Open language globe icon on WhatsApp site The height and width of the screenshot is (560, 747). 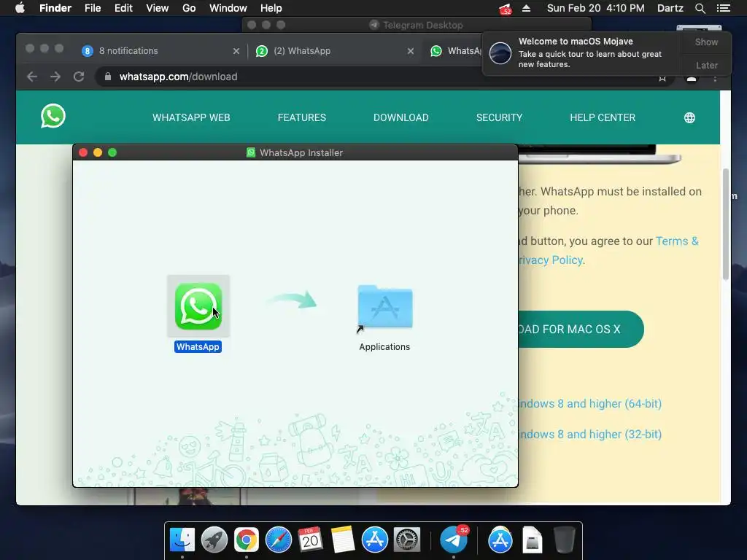click(689, 117)
